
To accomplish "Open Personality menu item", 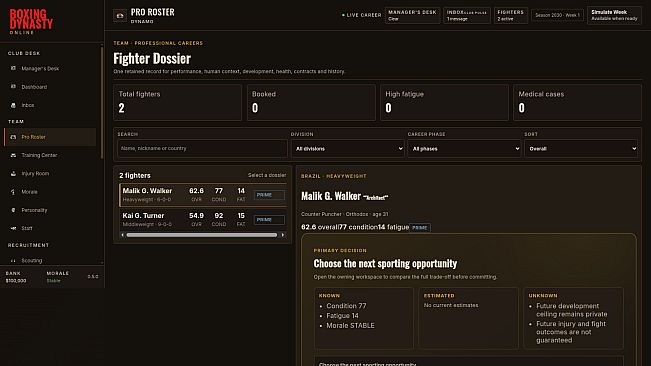I will [x=50, y=210].
